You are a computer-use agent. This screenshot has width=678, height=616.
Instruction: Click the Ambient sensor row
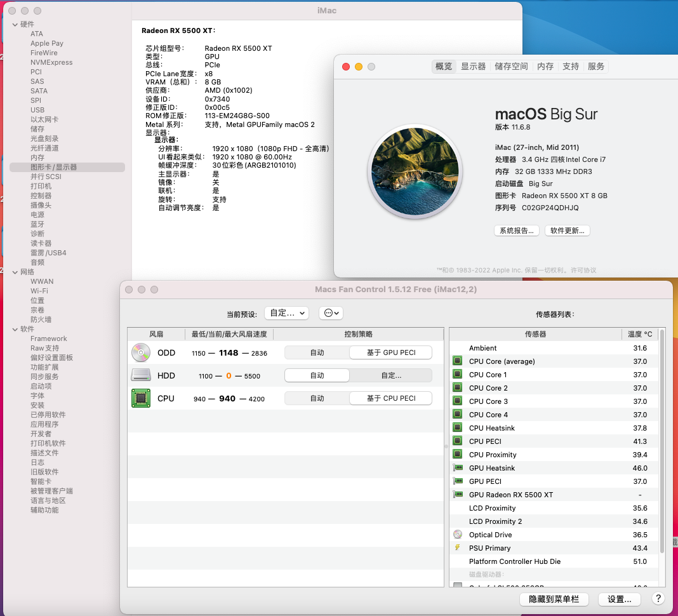pos(554,348)
